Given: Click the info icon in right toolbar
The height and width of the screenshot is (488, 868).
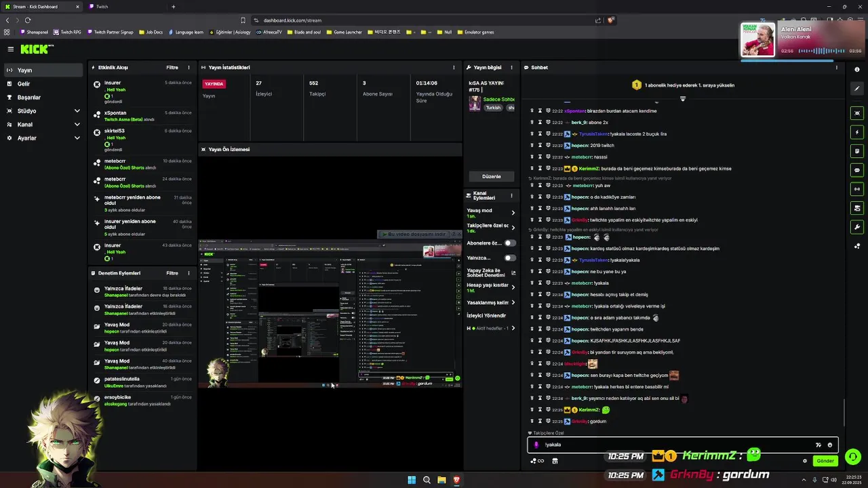Looking at the screenshot, I should click(x=857, y=69).
